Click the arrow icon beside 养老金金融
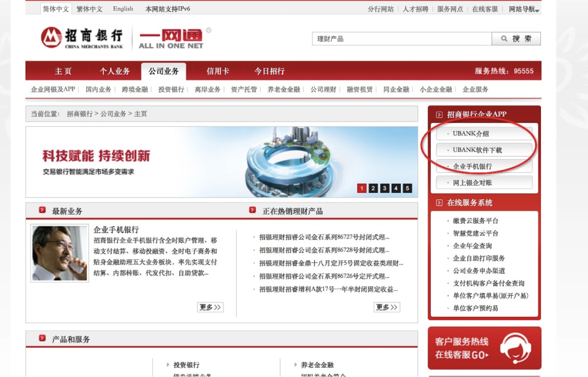 coord(295,364)
